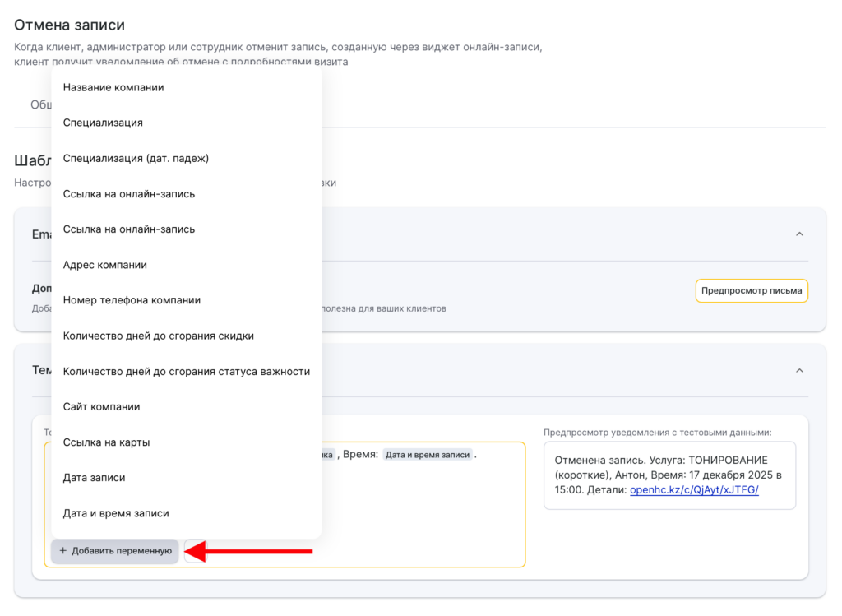Pick Специализация (дат. падеж) variable
Viewport: 842px width, 616px height.
[x=136, y=158]
